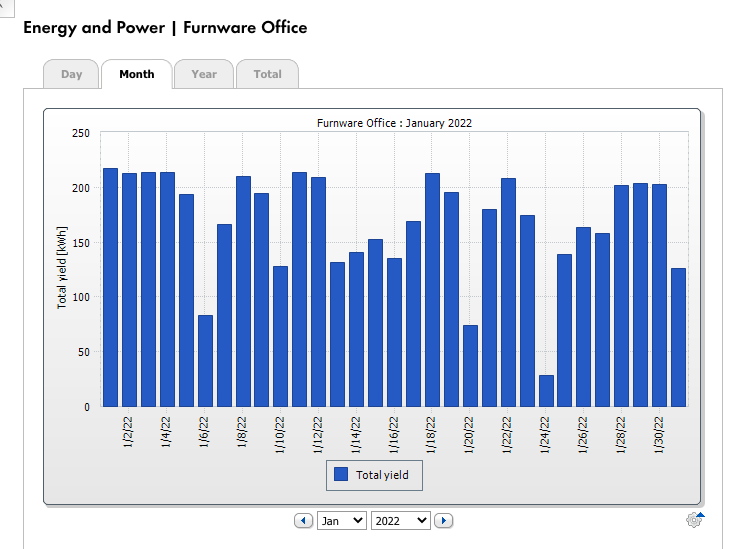The width and height of the screenshot is (737, 549).
Task: Click the bar above the 1/20/22 label
Action: coord(470,366)
